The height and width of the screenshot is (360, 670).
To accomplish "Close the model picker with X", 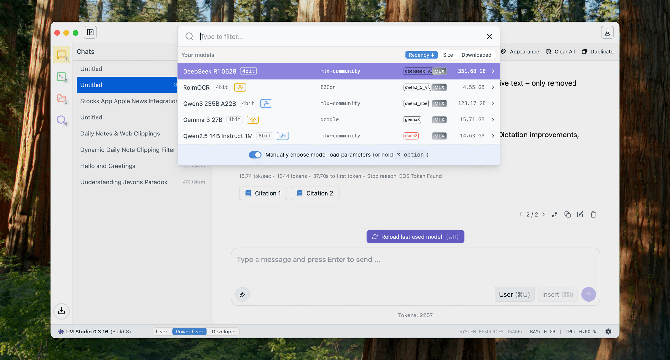I will pyautogui.click(x=489, y=36).
